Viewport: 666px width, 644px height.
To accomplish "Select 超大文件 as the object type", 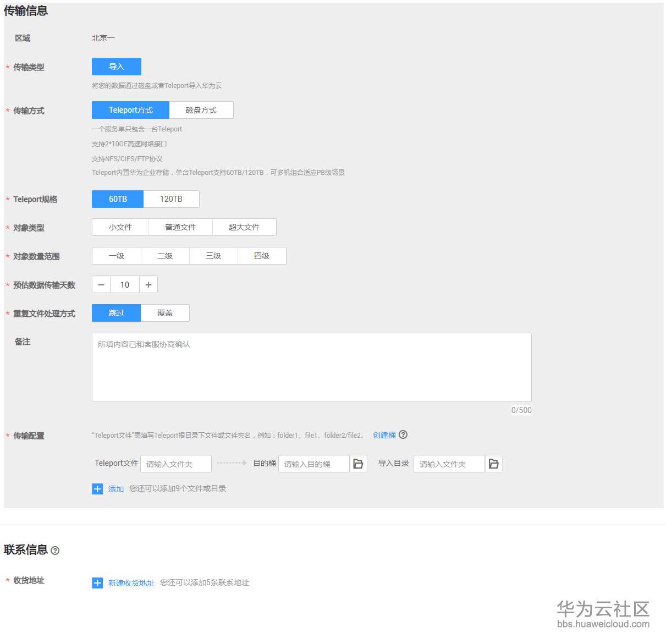I will tap(244, 227).
